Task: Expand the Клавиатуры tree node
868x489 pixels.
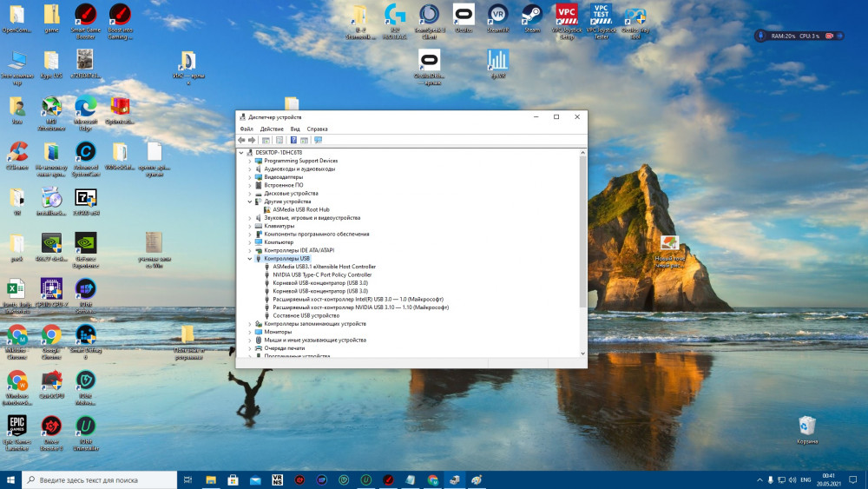Action: (x=250, y=226)
